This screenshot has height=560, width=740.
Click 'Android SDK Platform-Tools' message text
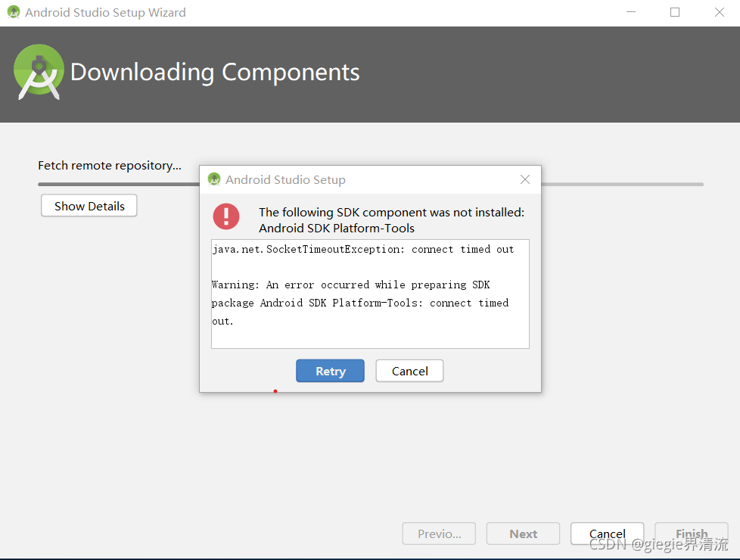pyautogui.click(x=337, y=228)
